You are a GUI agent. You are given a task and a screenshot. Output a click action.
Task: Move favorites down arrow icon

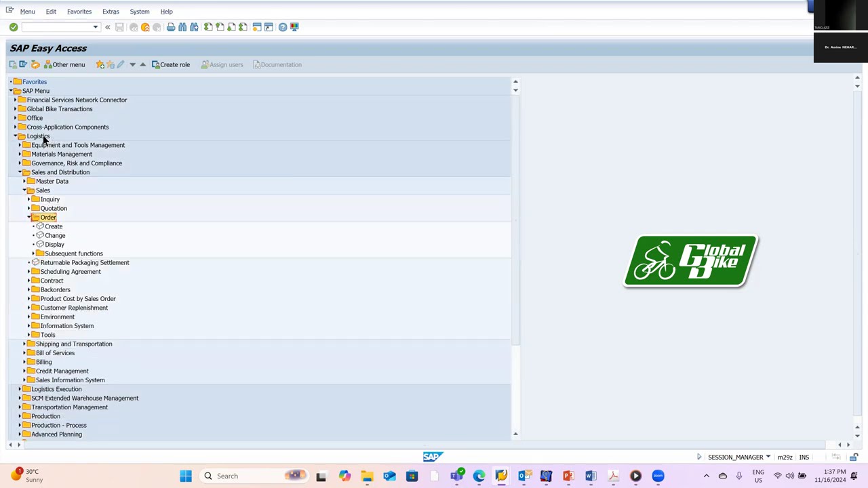pyautogui.click(x=132, y=64)
